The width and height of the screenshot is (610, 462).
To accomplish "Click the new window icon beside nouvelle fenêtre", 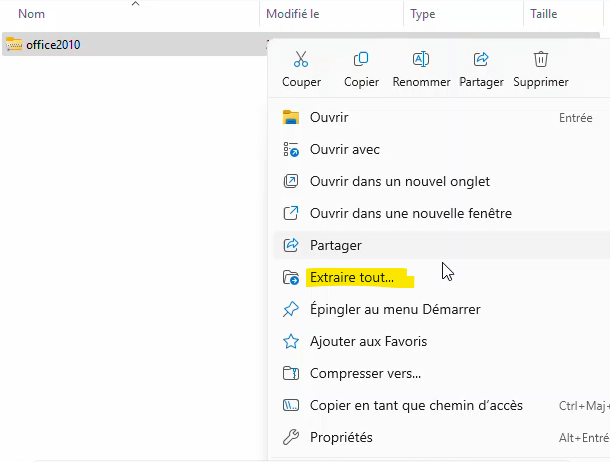I will pyautogui.click(x=291, y=213).
